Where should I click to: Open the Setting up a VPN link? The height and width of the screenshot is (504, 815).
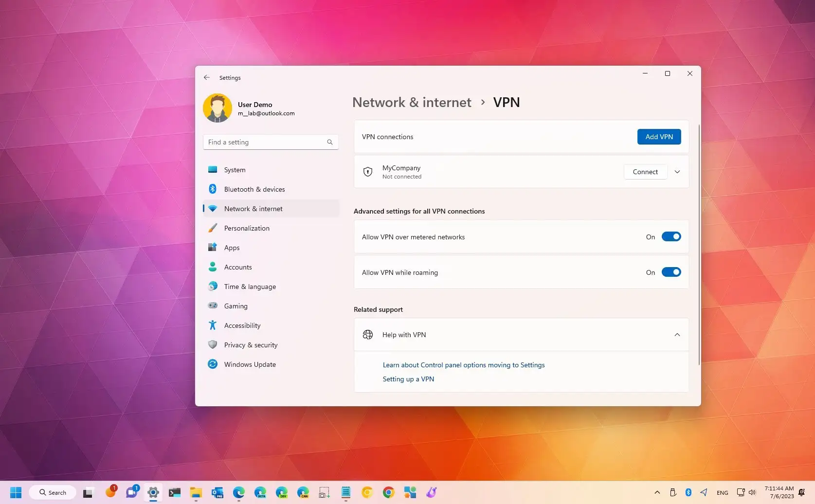tap(408, 379)
